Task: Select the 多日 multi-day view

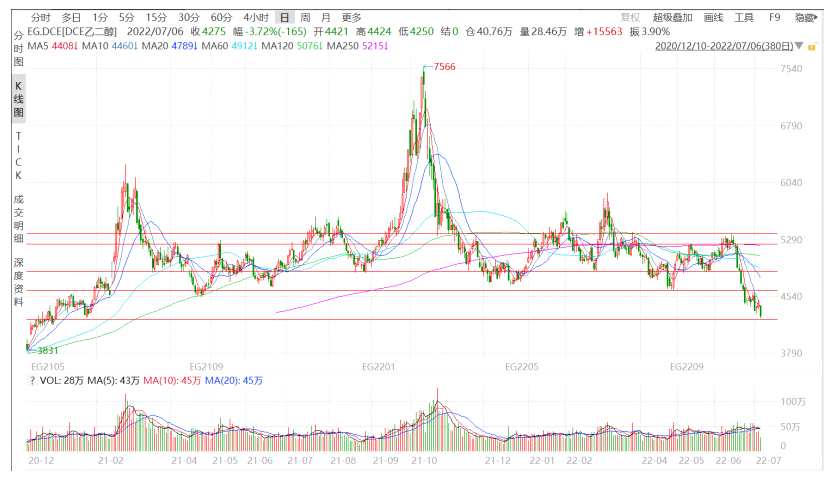Action: 71,18
